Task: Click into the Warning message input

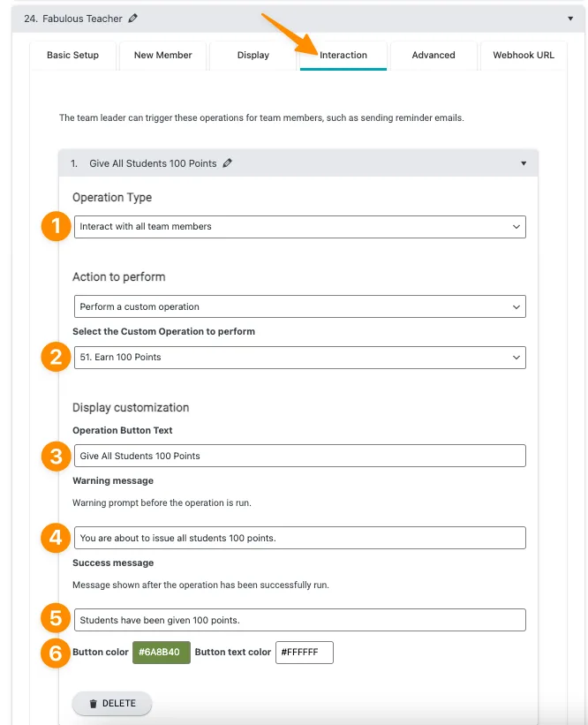Action: point(299,538)
